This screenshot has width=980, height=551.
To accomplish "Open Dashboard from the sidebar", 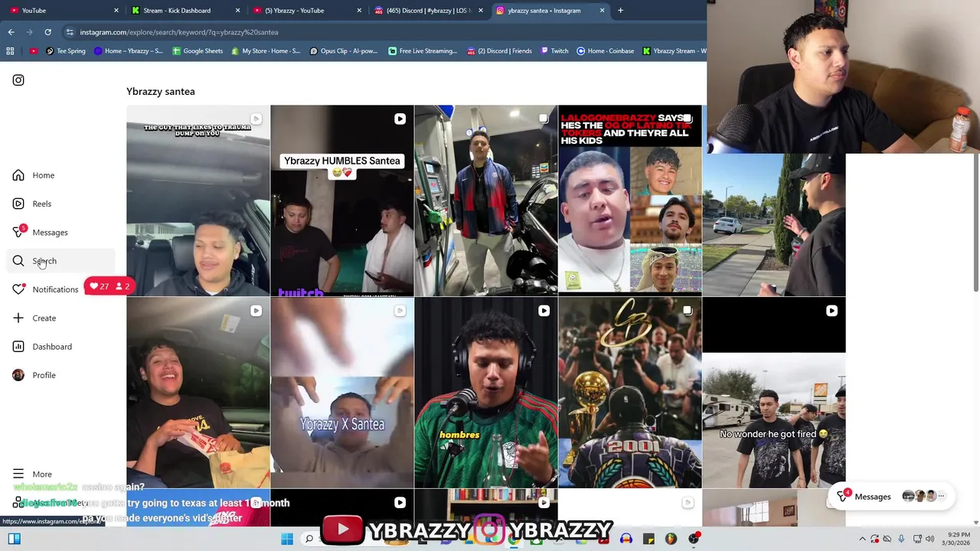I will pyautogui.click(x=52, y=347).
